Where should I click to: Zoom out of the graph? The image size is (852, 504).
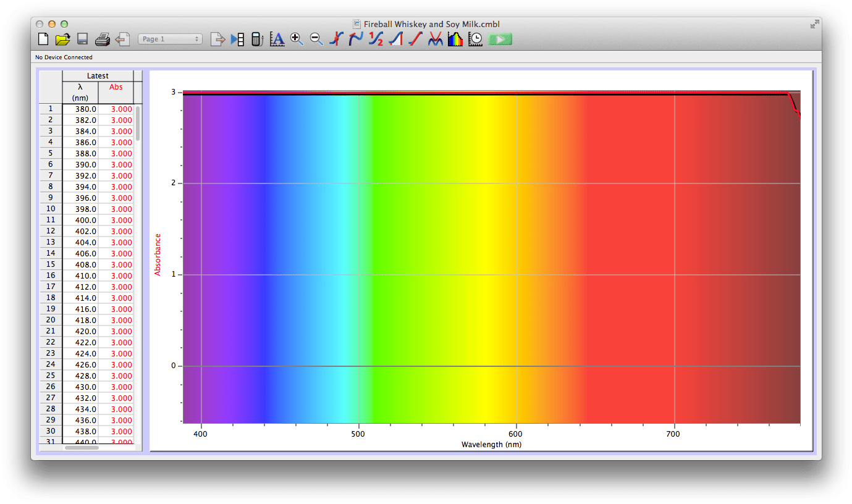click(316, 38)
